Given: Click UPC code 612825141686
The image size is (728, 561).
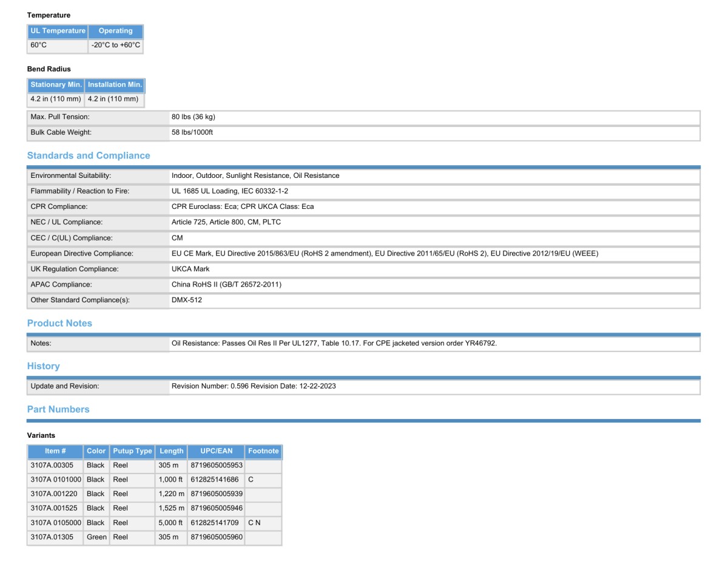Looking at the screenshot, I should click(x=214, y=480).
